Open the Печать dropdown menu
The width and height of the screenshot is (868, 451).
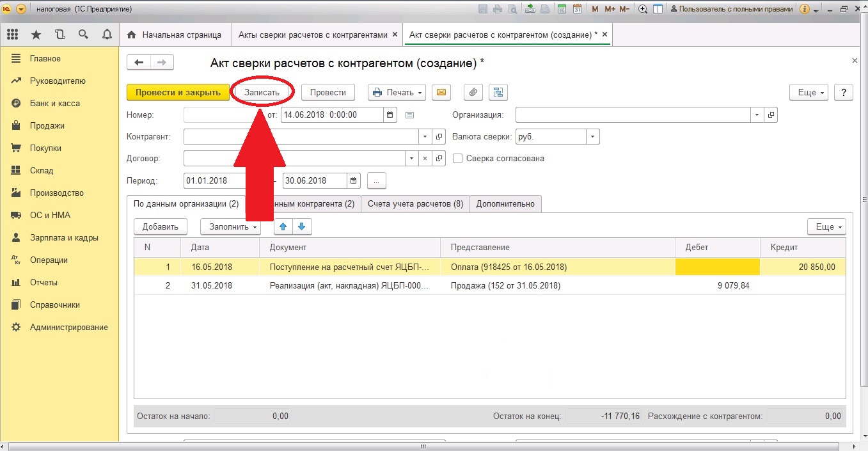[x=397, y=92]
